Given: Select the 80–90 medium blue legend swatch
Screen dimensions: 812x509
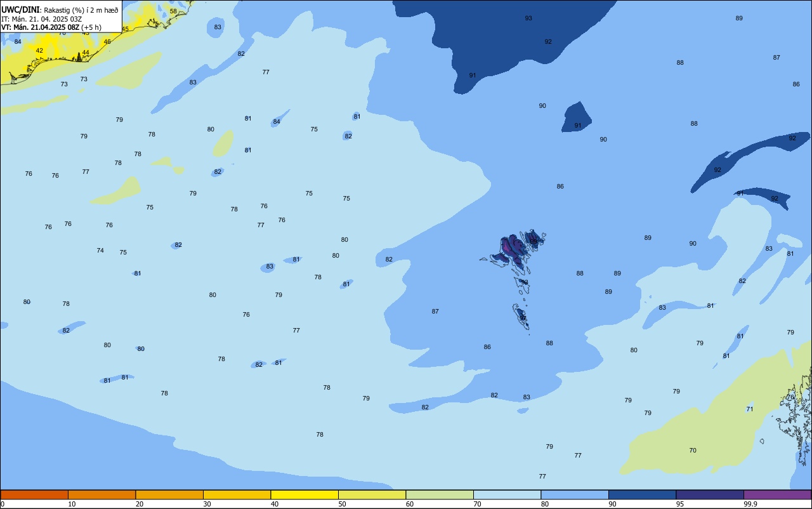Looking at the screenshot, I should tap(575, 494).
